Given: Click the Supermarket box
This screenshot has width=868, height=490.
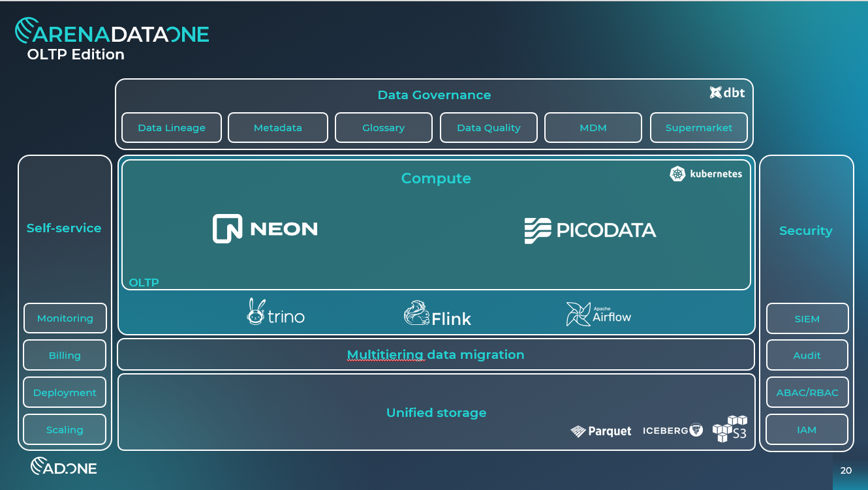Looking at the screenshot, I should 699,128.
